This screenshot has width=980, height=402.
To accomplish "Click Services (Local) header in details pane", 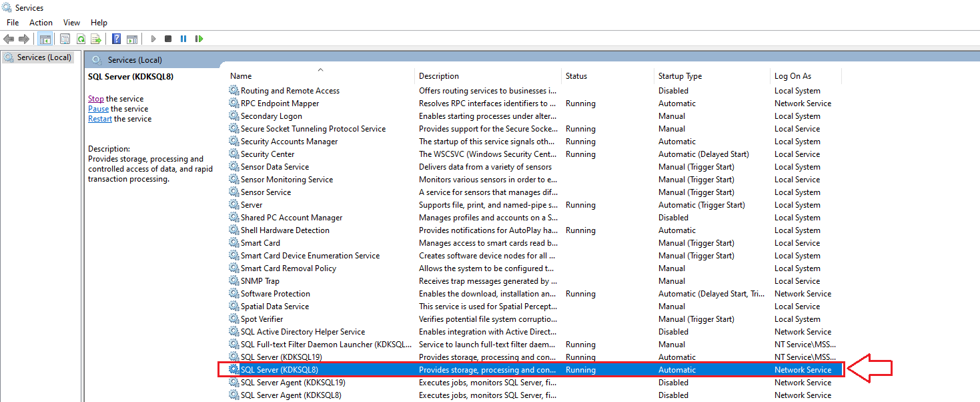I will click(135, 59).
